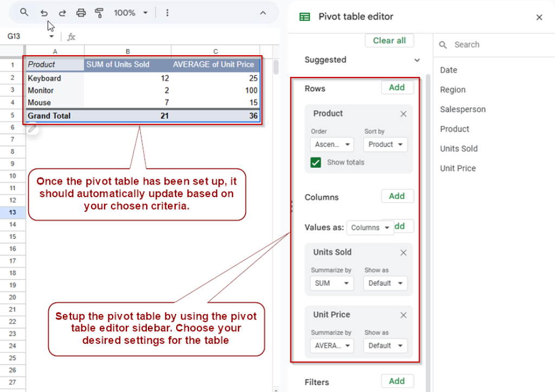Add a new filter with the Filters Add button
Viewport: 555px width, 392px height.
[x=397, y=381]
